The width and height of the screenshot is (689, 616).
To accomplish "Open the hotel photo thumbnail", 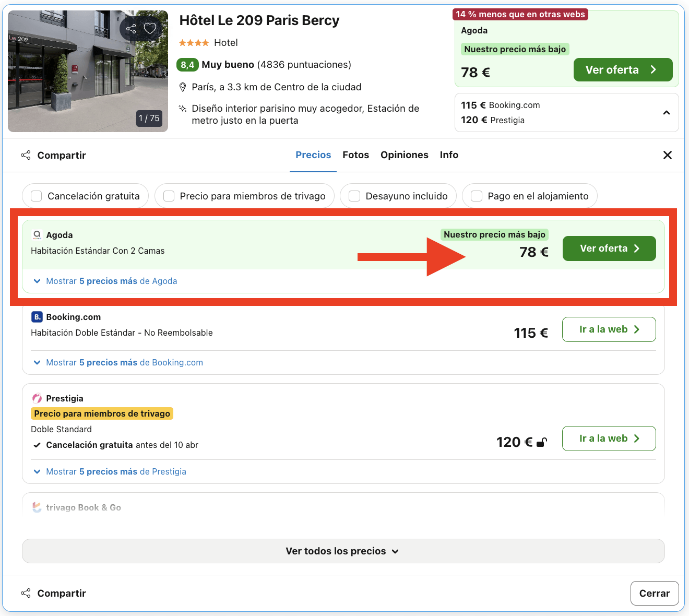I will pyautogui.click(x=88, y=71).
